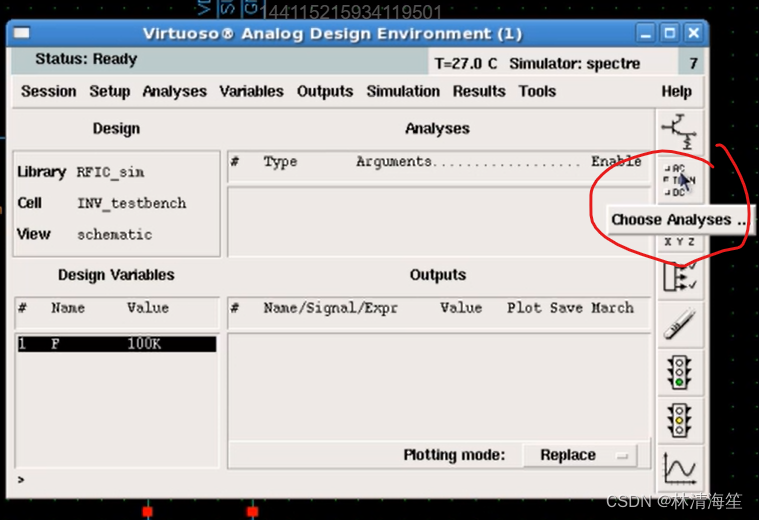The height and width of the screenshot is (520, 759).
Task: Open the Variables menu
Action: [251, 91]
